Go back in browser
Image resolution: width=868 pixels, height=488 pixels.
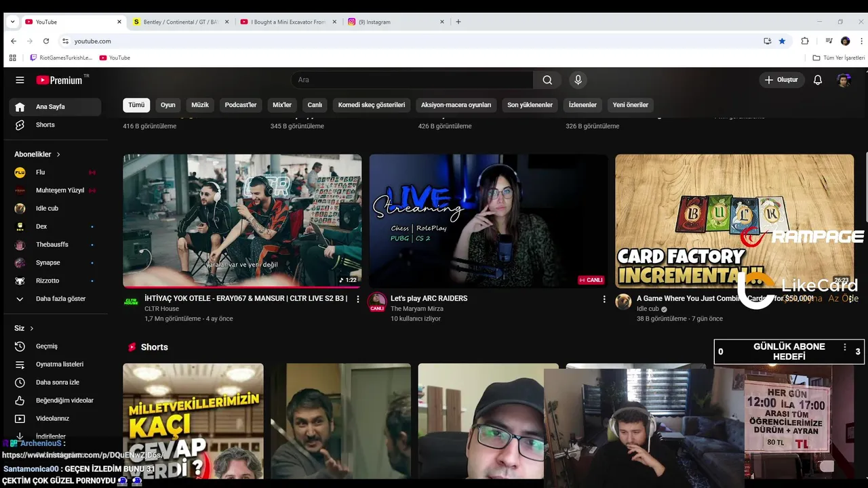pos(14,41)
